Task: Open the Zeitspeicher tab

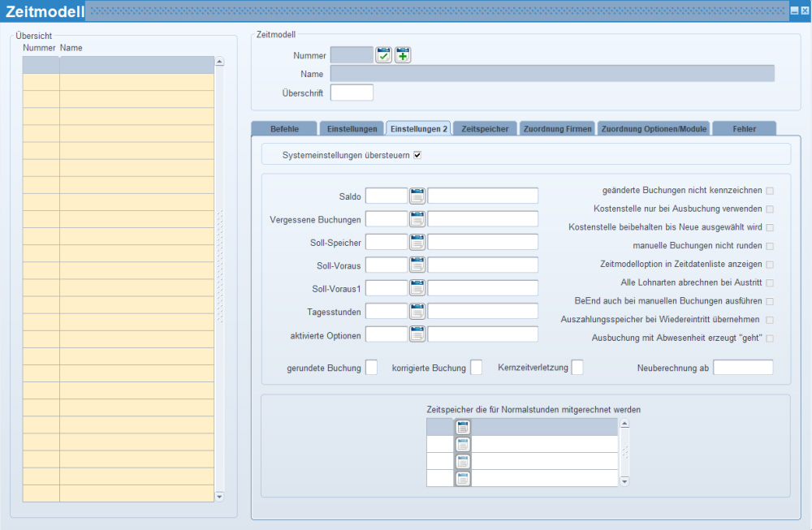Action: pos(485,128)
